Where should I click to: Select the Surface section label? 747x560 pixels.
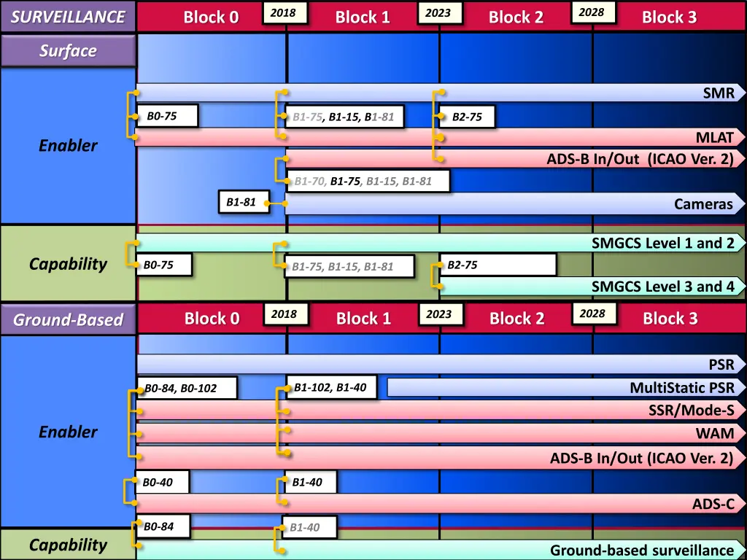pos(68,50)
